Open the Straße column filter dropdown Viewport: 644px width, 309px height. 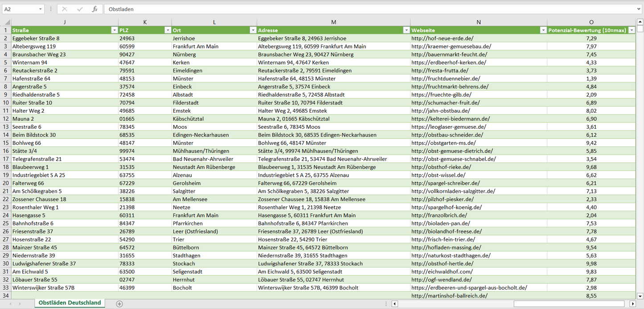click(x=114, y=30)
